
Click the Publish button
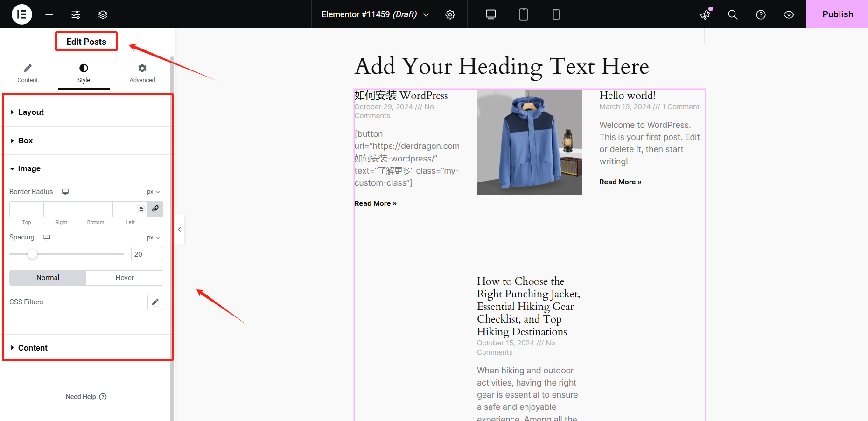click(x=837, y=14)
